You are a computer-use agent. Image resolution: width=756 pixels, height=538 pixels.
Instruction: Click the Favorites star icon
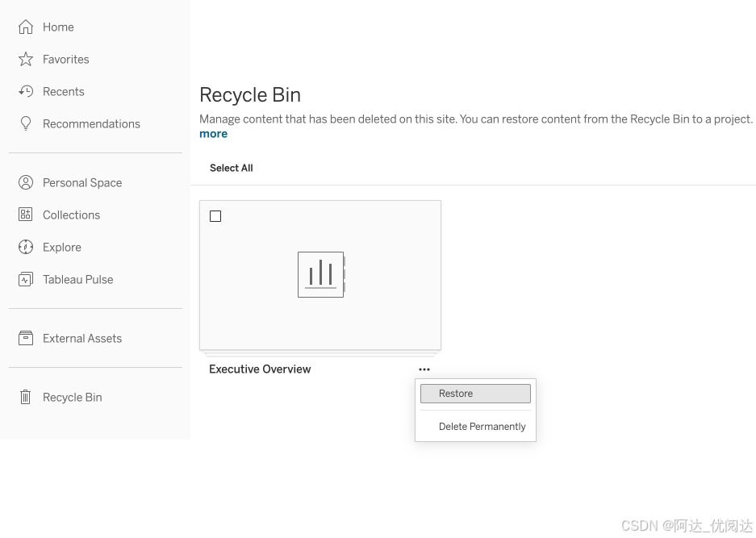pyautogui.click(x=26, y=60)
